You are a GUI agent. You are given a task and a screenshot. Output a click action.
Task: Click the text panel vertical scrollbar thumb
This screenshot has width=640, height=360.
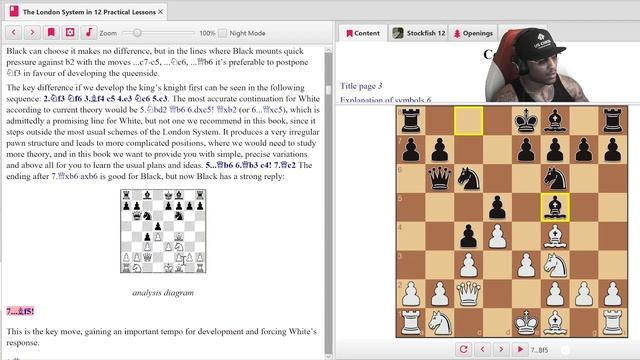pyautogui.click(x=328, y=90)
